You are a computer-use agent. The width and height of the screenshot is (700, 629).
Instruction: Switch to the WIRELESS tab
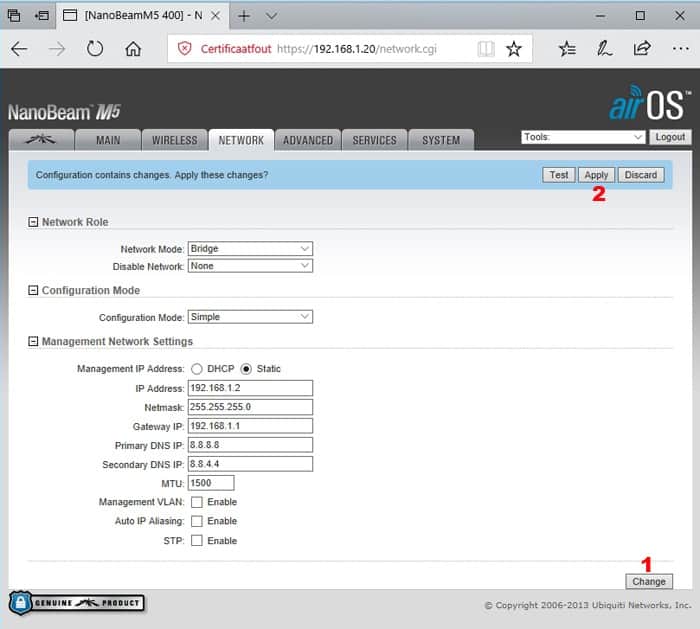[x=175, y=140]
